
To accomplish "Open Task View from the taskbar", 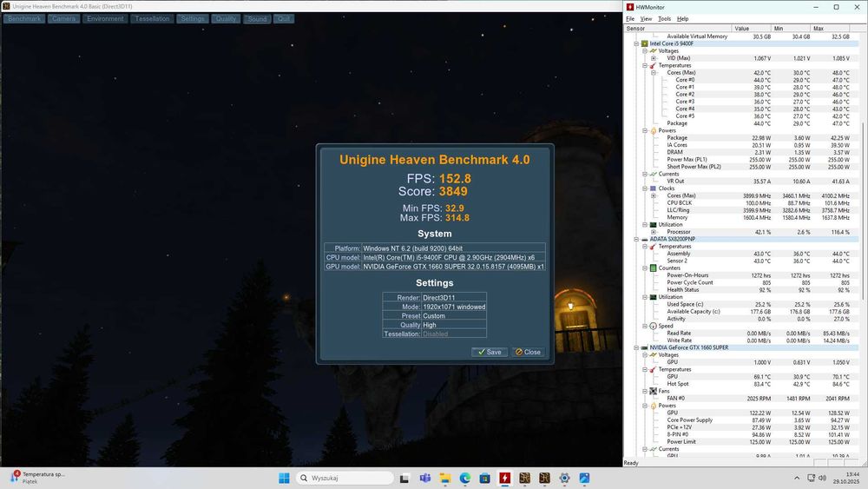I will (404, 478).
